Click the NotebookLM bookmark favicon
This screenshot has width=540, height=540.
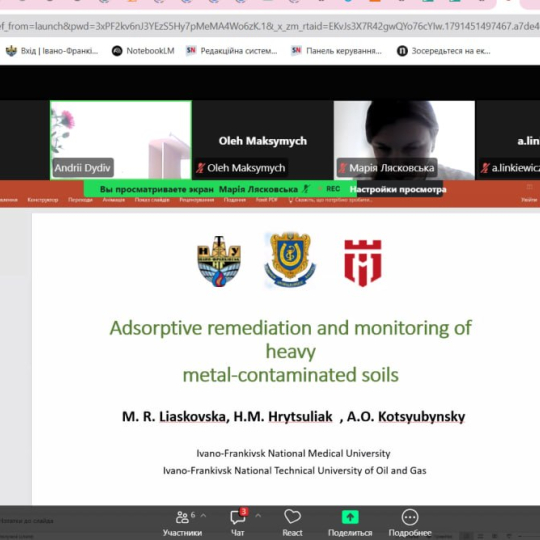[117, 51]
